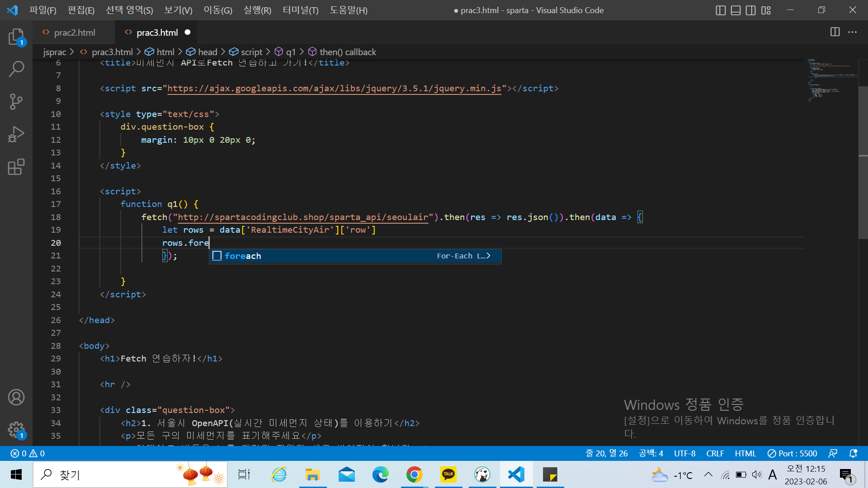Show more details for foreach suggestion
Image resolution: width=868 pixels, height=488 pixels.
point(488,256)
